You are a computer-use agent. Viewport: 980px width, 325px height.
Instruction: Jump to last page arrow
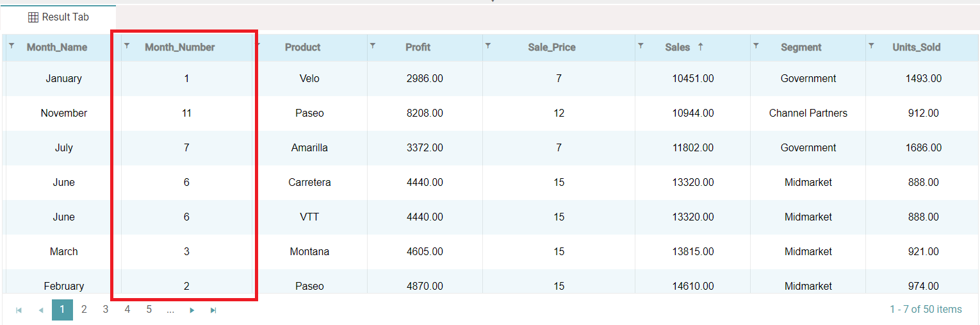pos(213,310)
